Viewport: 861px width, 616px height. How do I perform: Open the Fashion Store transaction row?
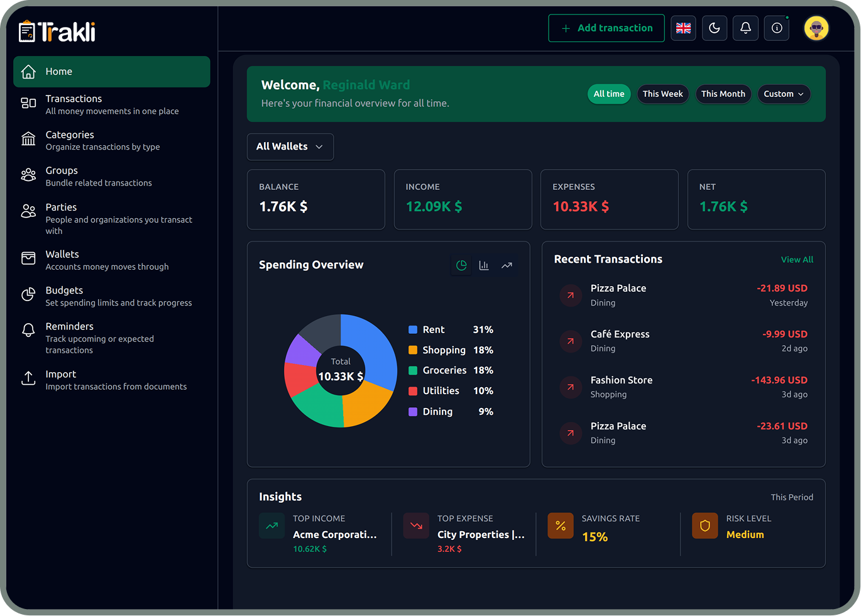(x=683, y=387)
